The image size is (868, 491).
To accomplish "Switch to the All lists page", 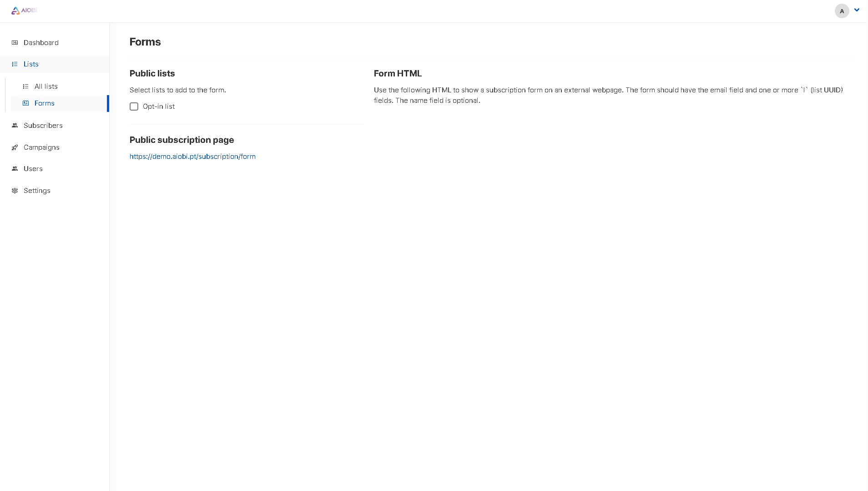I will pyautogui.click(x=46, y=86).
